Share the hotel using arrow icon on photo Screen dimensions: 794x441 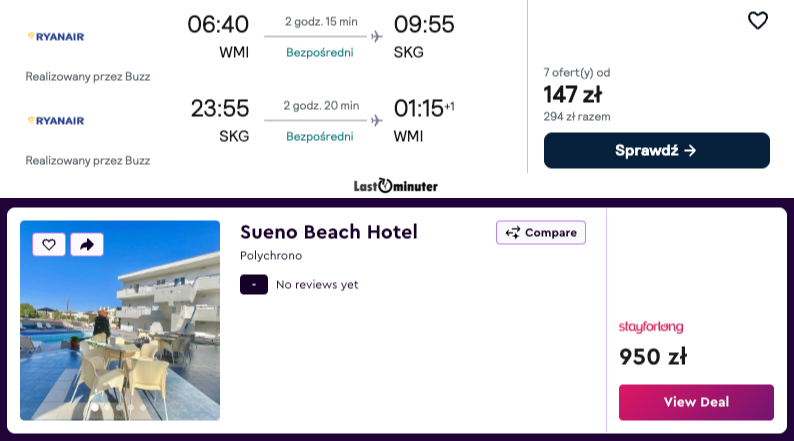[86, 244]
